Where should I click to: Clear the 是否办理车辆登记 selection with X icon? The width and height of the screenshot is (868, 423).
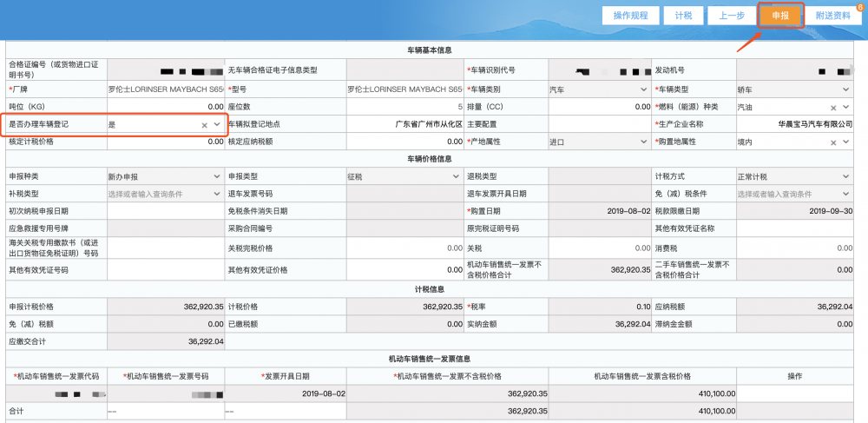coord(205,125)
